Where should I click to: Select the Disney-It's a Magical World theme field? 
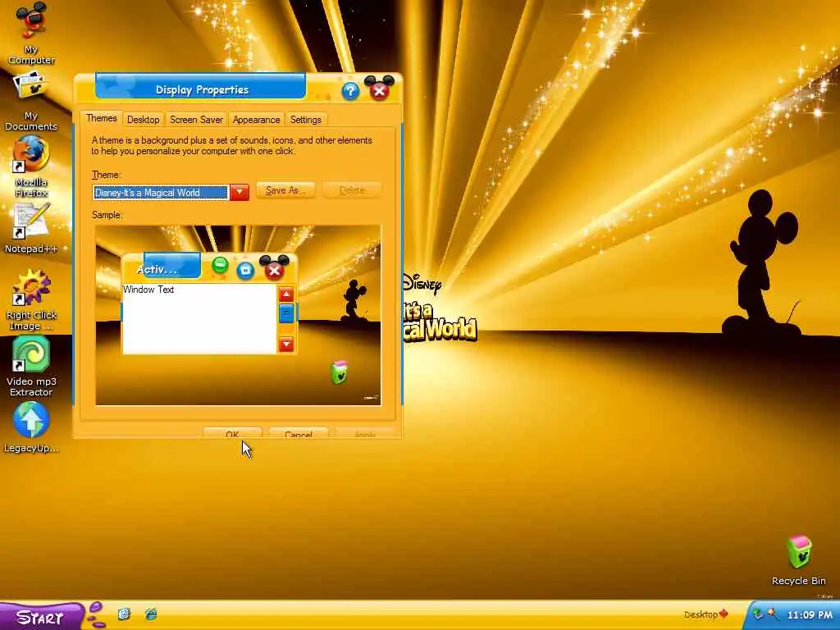click(161, 192)
